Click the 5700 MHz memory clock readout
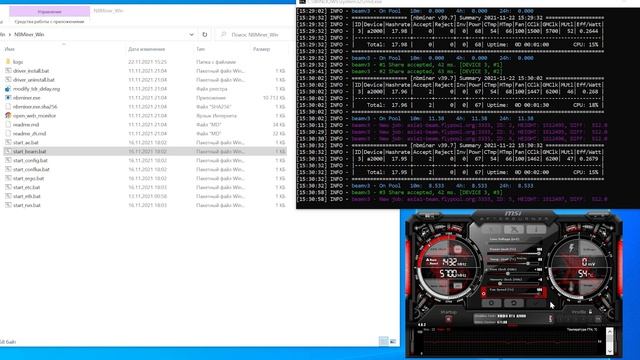The image size is (640, 360). (453, 273)
